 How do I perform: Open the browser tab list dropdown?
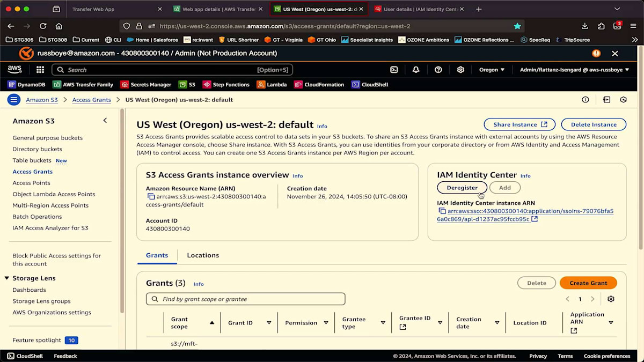617,9
